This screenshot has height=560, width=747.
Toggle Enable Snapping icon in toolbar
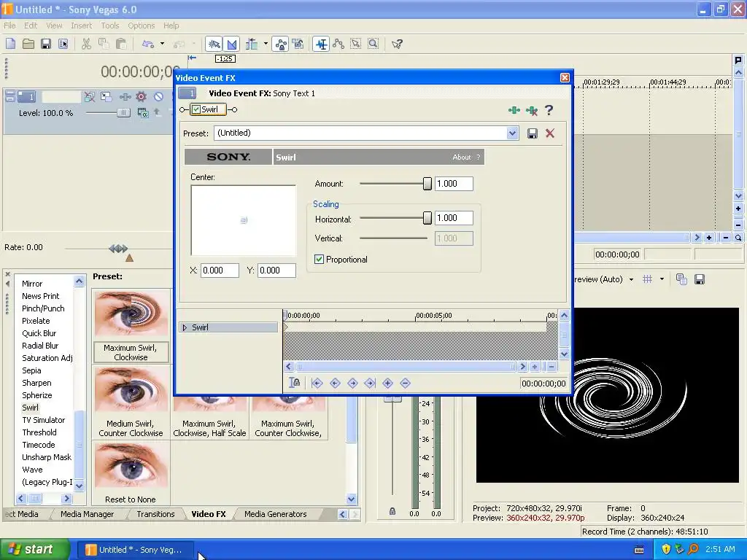(x=214, y=44)
